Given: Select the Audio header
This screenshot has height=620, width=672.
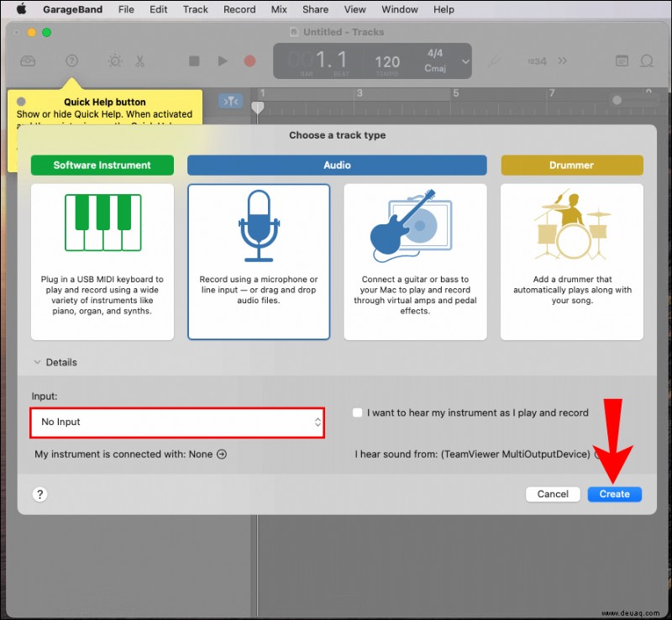Looking at the screenshot, I should pos(337,165).
